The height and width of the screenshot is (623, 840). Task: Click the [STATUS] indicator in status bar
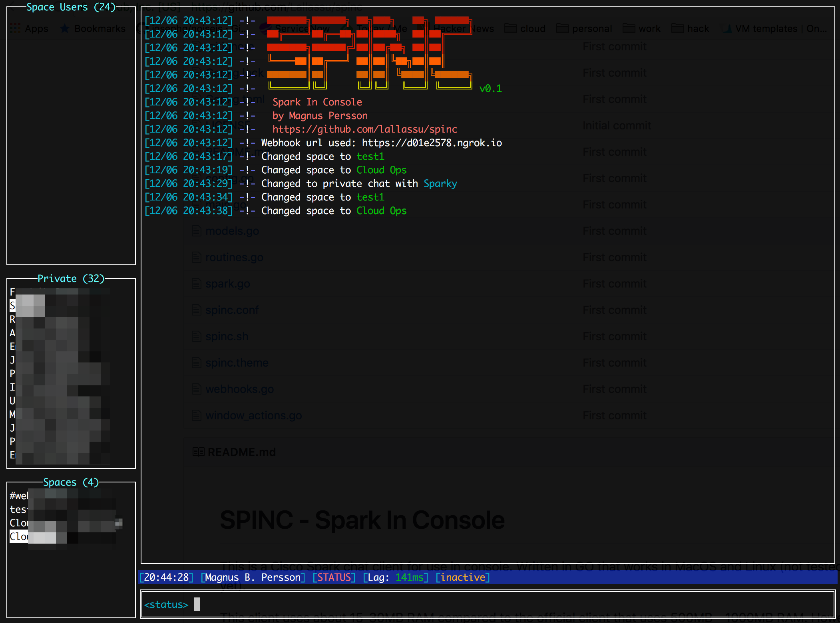pyautogui.click(x=334, y=577)
